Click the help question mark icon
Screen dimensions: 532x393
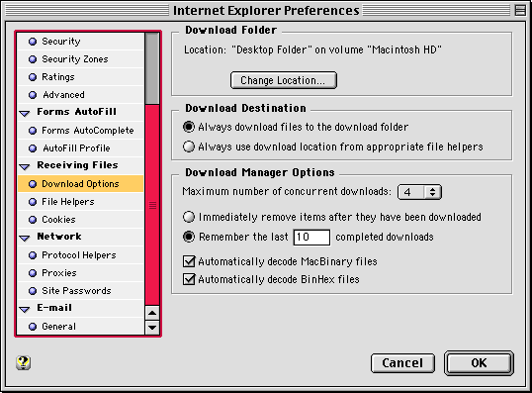pos(23,362)
